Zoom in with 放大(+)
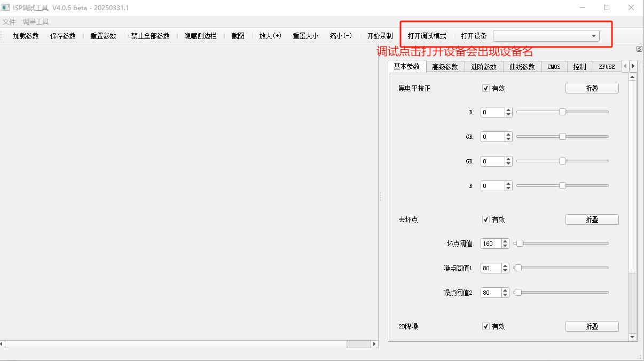 point(270,36)
